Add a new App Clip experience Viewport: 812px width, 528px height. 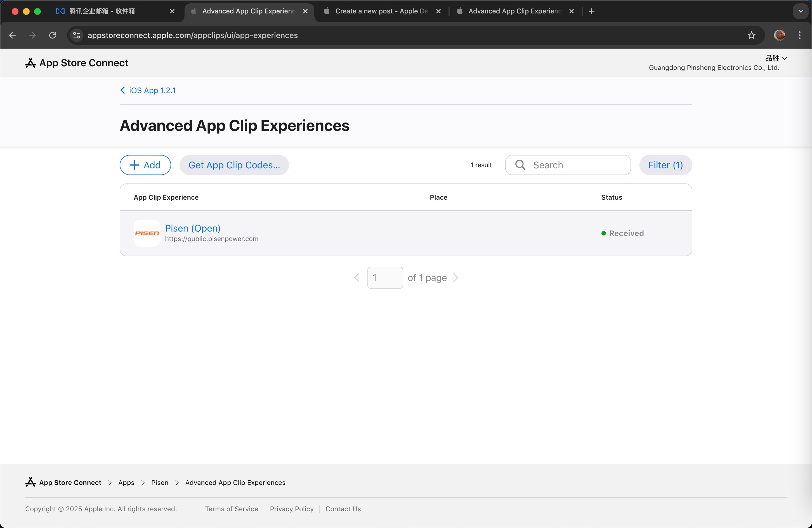[x=145, y=165]
